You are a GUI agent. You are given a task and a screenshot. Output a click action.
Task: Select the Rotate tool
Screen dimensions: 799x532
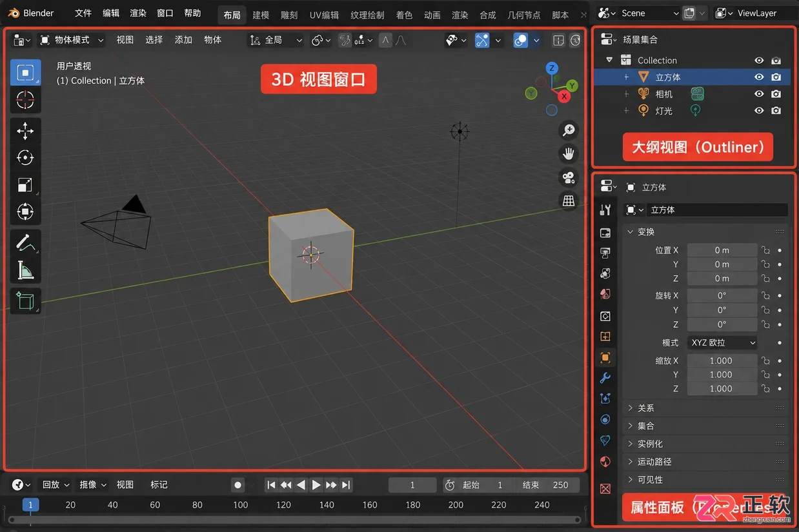click(25, 158)
